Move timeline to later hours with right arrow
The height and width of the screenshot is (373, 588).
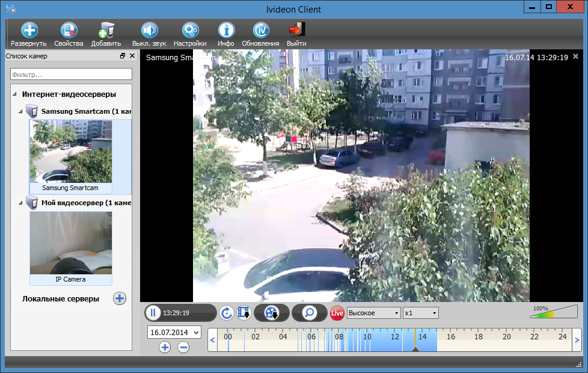(577, 340)
